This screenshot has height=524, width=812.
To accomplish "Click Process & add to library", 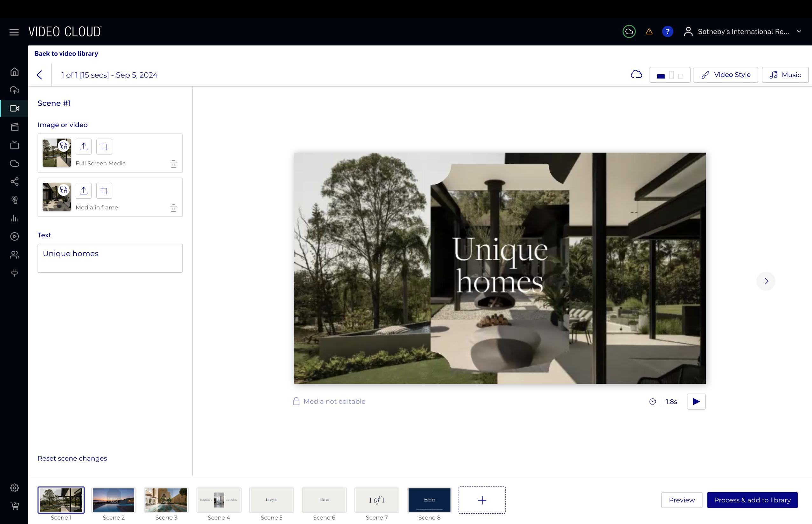I will coord(752,500).
